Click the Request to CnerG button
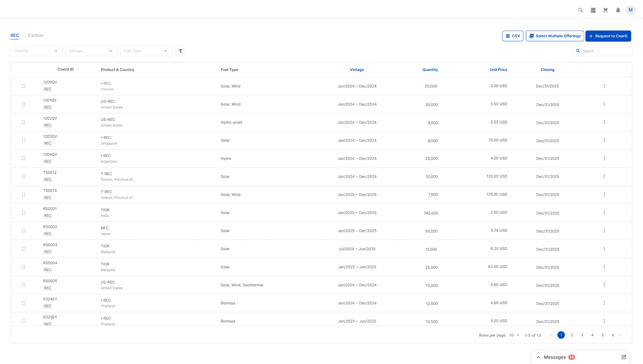 608,36
